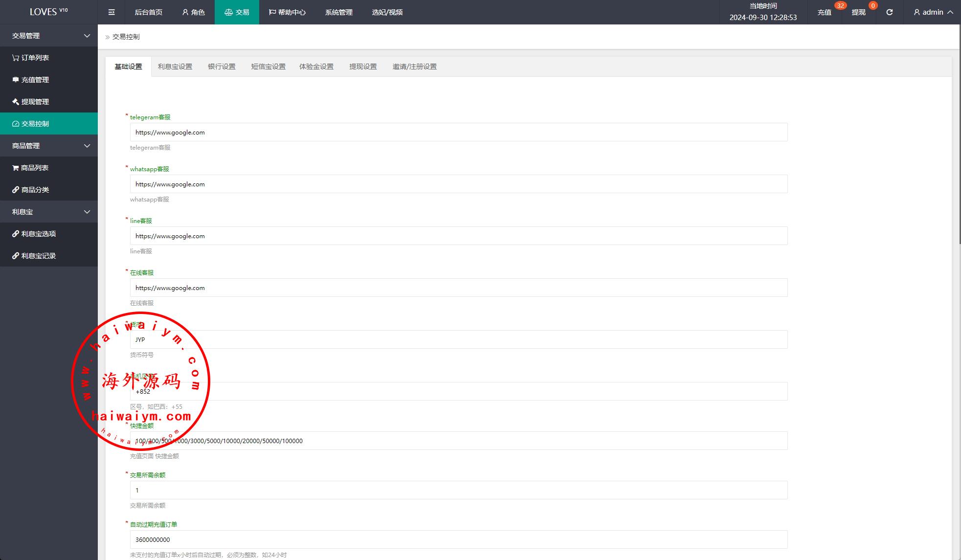Viewport: 961px width, 560px height.
Task: Switch to the 利息宝设置 tab
Action: tap(175, 67)
